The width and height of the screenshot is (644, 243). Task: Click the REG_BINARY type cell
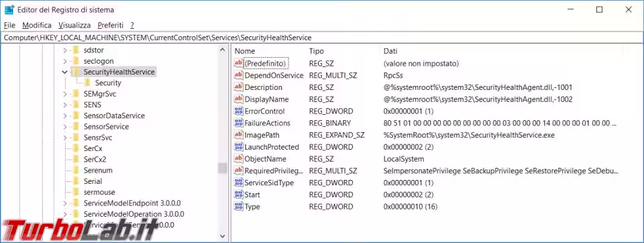(330, 123)
